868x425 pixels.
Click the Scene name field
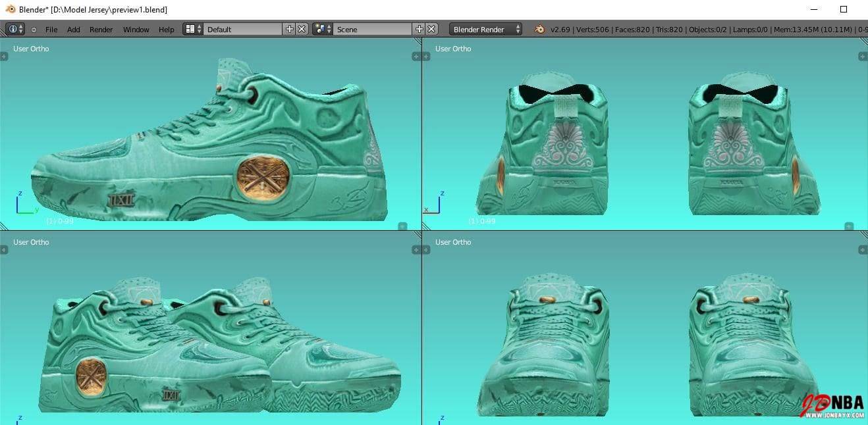tap(372, 29)
